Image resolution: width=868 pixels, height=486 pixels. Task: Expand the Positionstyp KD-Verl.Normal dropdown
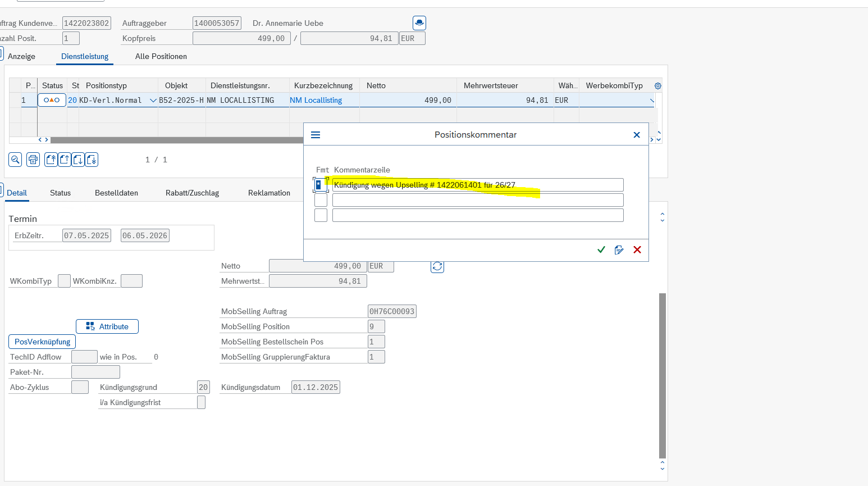tap(153, 101)
